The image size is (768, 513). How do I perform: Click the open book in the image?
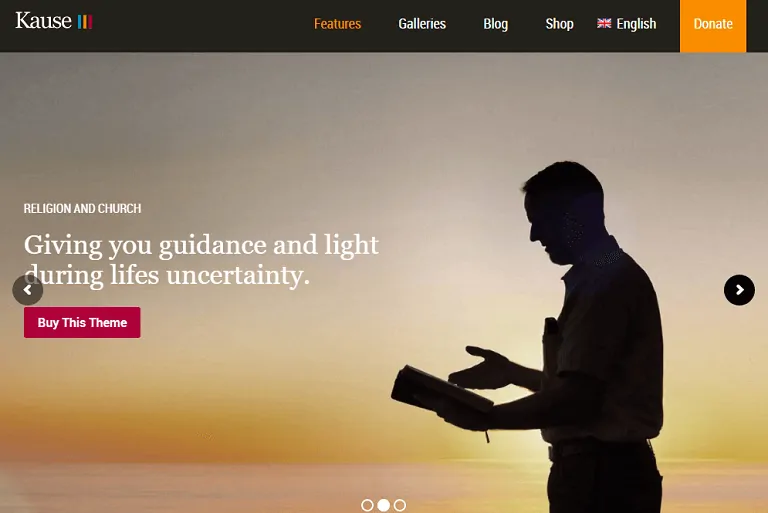[x=441, y=392]
